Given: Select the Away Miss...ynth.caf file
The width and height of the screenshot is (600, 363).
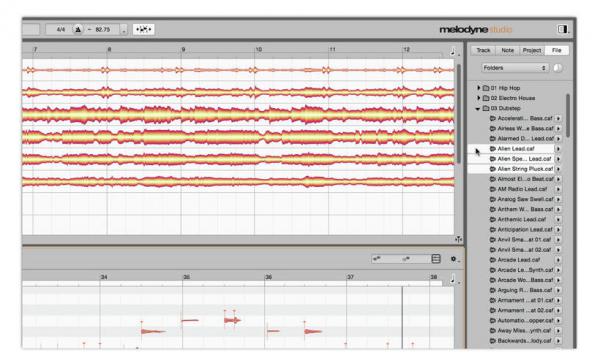Looking at the screenshot, I should pyautogui.click(x=524, y=330).
